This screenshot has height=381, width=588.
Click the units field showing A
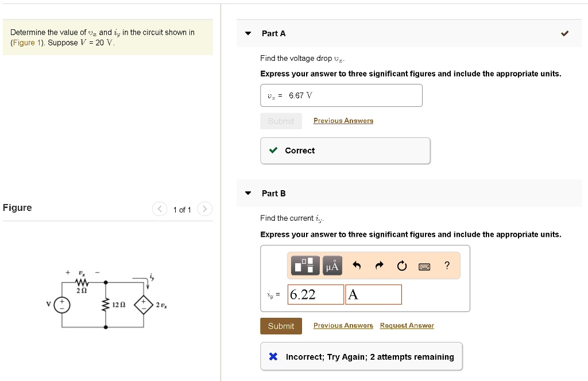tap(373, 294)
